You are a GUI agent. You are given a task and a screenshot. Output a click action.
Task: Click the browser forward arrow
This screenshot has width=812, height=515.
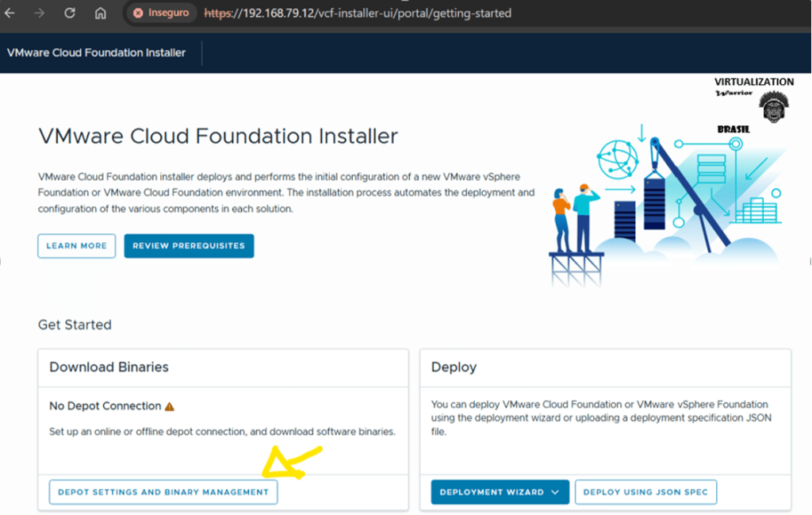pyautogui.click(x=40, y=13)
